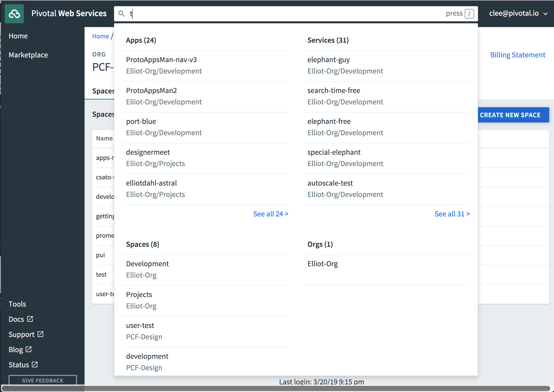Open Tools in sidebar

coord(17,304)
